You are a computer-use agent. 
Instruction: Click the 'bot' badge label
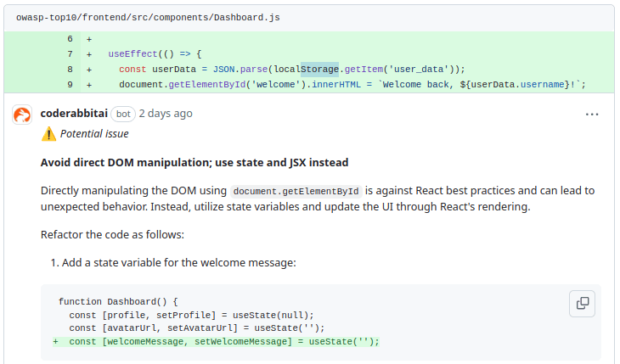[x=123, y=114]
